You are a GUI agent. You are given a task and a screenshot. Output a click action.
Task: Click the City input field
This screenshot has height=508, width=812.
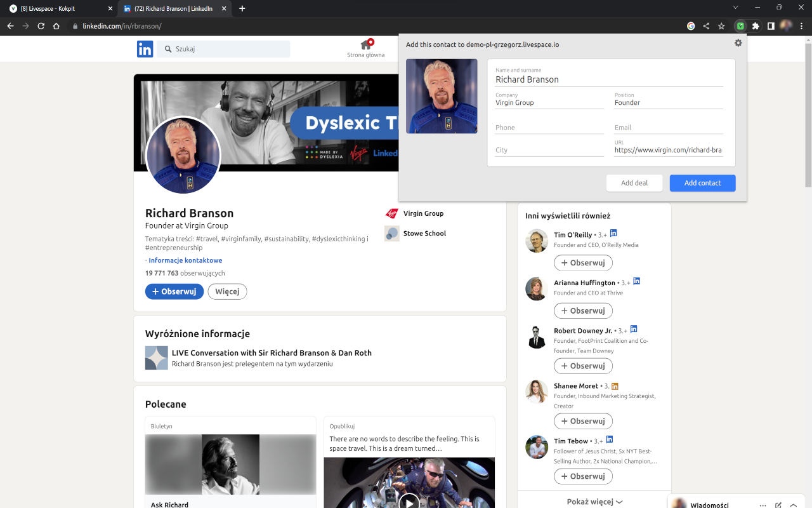coord(549,150)
